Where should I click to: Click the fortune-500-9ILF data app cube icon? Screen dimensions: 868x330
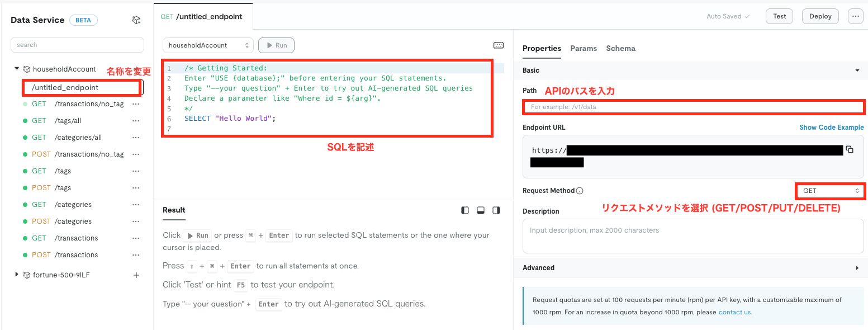[x=26, y=275]
